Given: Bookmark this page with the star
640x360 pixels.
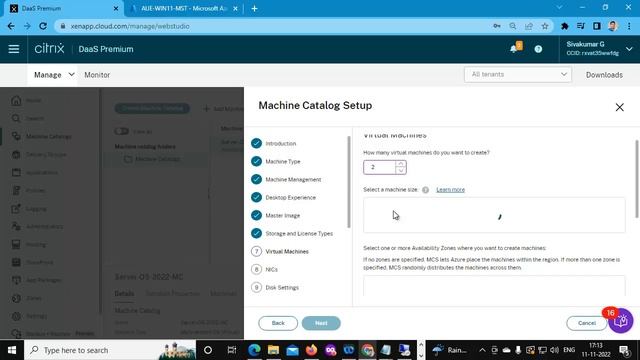Looking at the screenshot, I should pos(545,26).
